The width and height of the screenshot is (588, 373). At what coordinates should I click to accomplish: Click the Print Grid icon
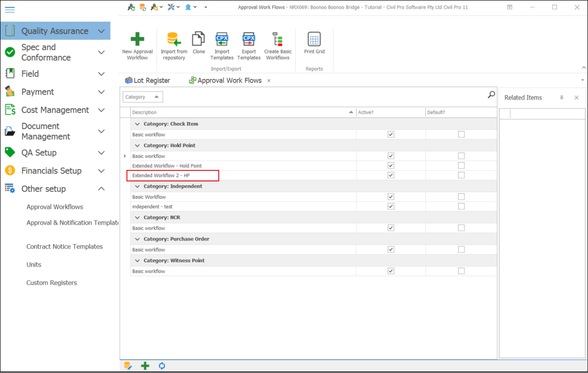[x=314, y=39]
